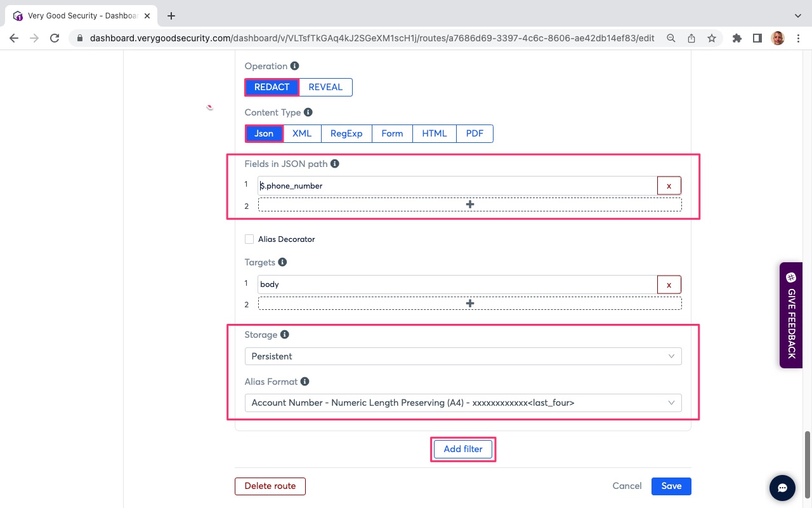Choose PDF content type
The image size is (812, 508).
click(x=475, y=133)
